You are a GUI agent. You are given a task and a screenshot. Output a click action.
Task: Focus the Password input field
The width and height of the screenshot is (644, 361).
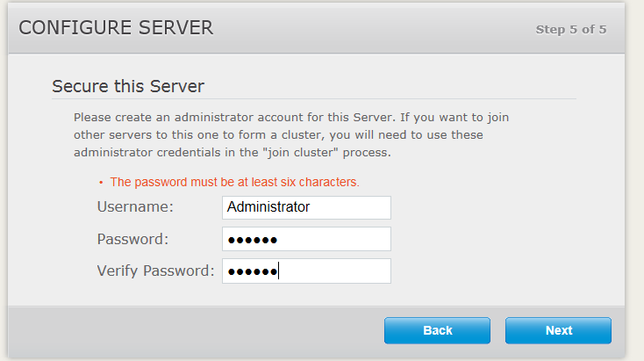(306, 239)
